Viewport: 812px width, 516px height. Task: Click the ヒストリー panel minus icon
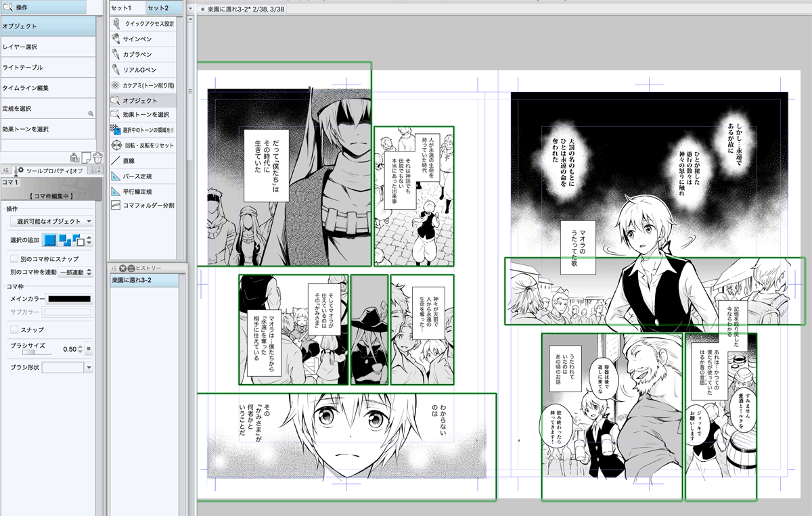point(131,268)
